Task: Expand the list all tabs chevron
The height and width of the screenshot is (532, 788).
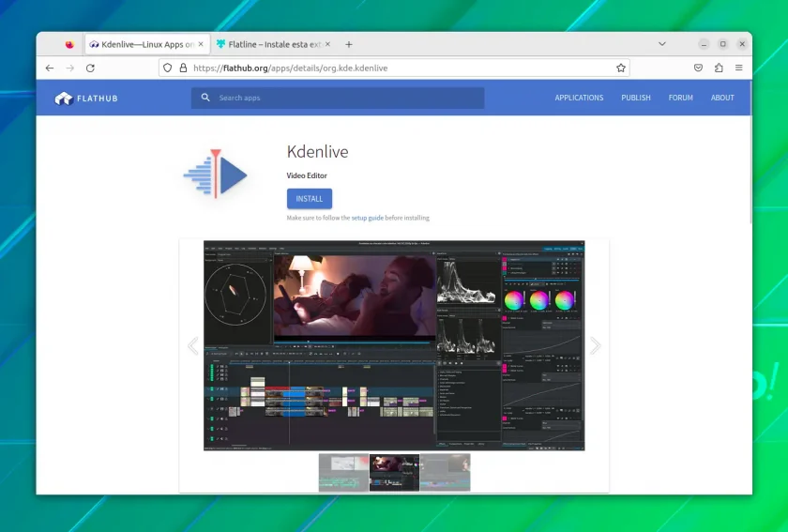Action: [x=662, y=44]
